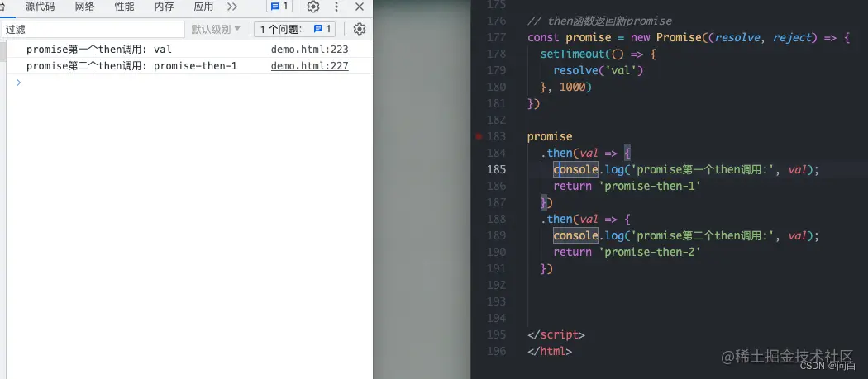Switch to the 性能 tab
This screenshot has height=379, width=868.
124,7
